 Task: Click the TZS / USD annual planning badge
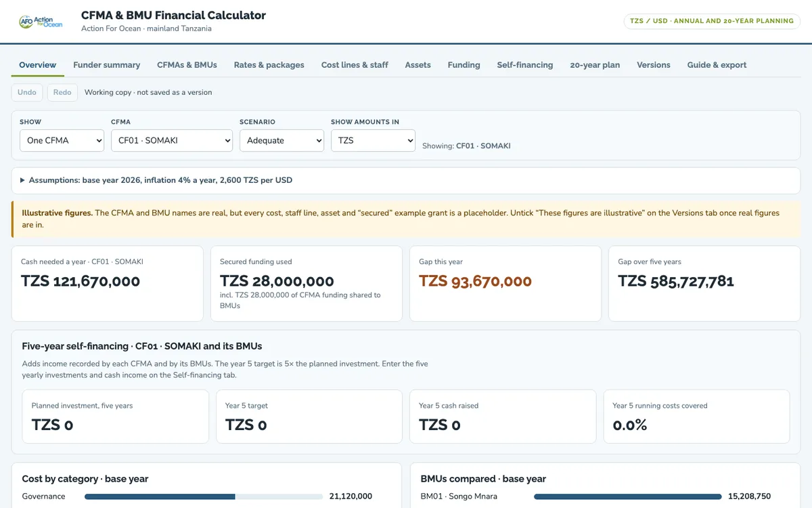tap(712, 21)
